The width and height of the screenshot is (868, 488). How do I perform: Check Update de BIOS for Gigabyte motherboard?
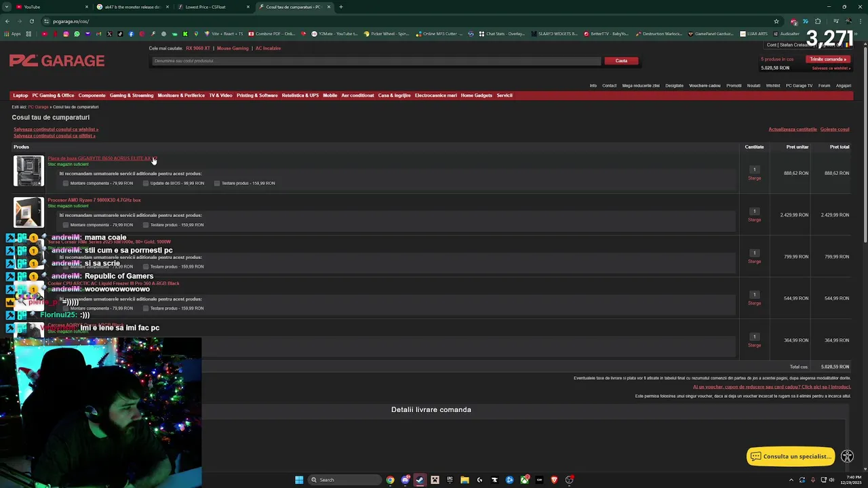point(146,183)
